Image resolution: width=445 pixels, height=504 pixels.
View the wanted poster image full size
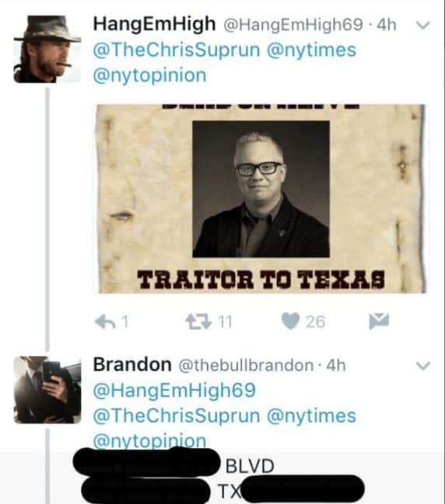click(x=261, y=198)
